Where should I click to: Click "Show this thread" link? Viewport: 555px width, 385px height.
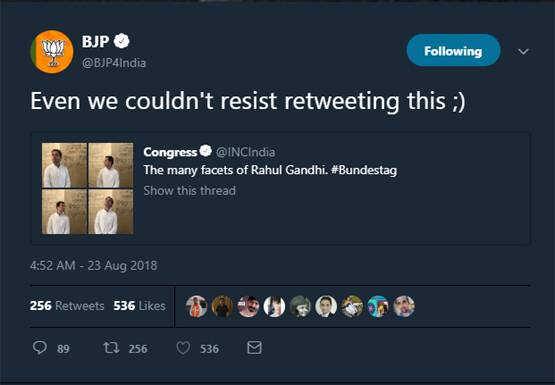point(189,191)
